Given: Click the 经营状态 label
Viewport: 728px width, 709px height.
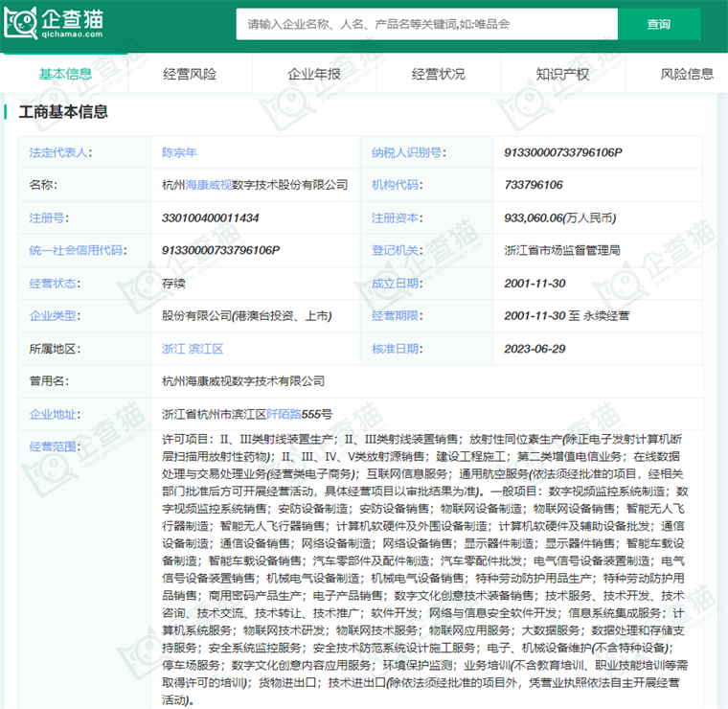Looking at the screenshot, I should (x=53, y=284).
